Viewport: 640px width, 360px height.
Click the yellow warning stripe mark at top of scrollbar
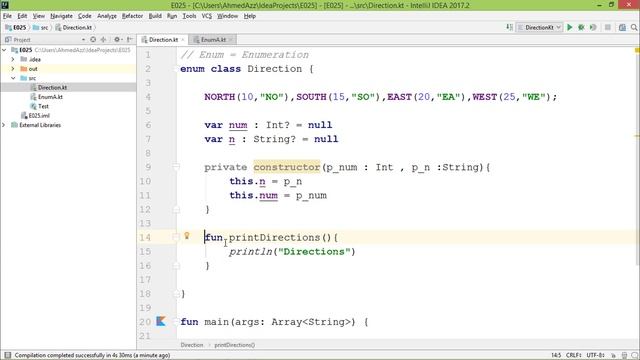pyautogui.click(x=637, y=50)
